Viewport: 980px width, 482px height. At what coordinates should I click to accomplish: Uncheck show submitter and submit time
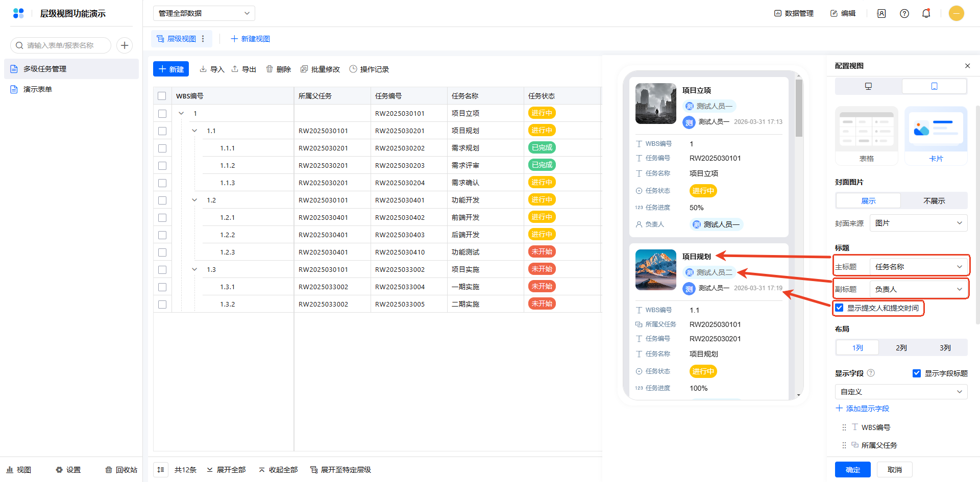tap(839, 308)
